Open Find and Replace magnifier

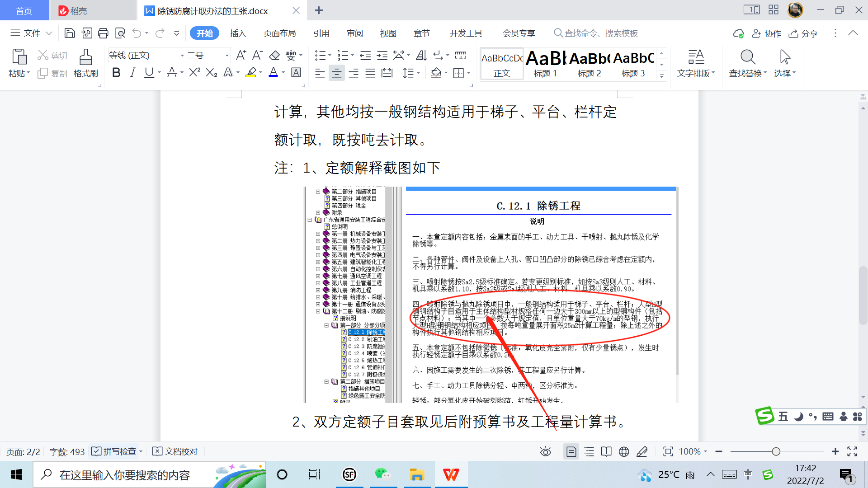pos(748,57)
